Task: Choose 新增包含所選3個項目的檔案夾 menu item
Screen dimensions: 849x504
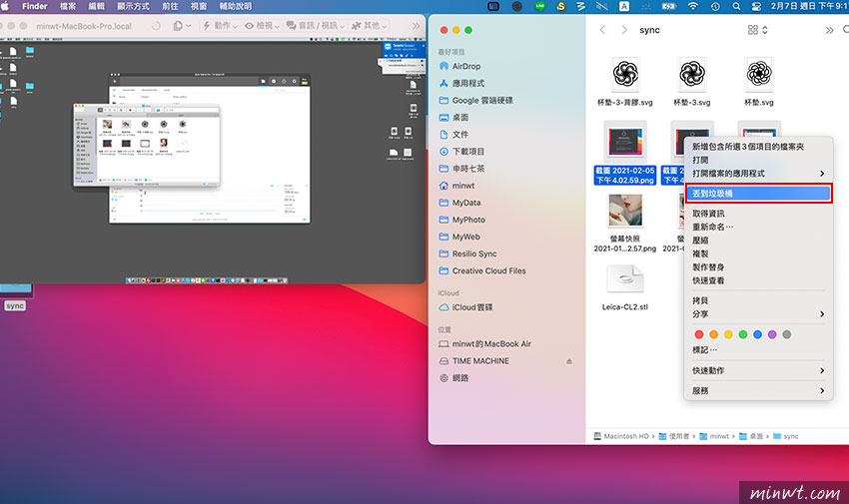Action: pyautogui.click(x=756, y=147)
